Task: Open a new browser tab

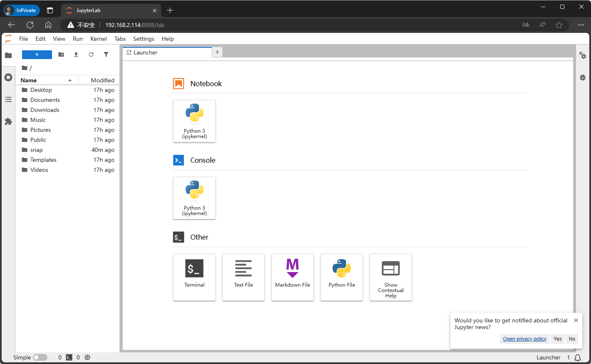Action: click(x=170, y=10)
